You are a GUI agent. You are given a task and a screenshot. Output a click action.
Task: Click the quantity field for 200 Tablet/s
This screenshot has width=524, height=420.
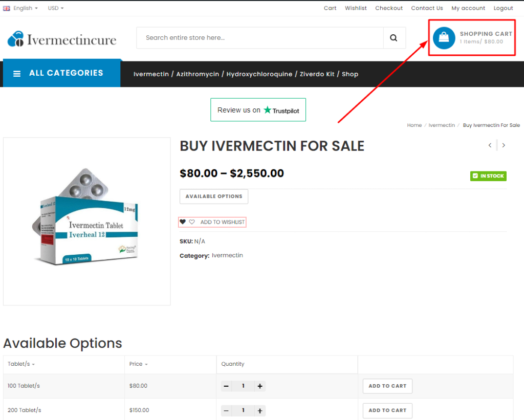(243, 410)
